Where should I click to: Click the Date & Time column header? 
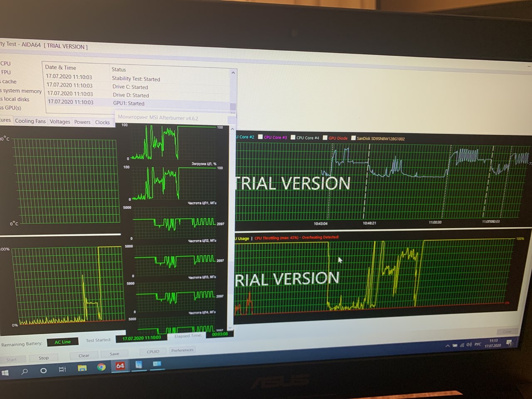(61, 67)
